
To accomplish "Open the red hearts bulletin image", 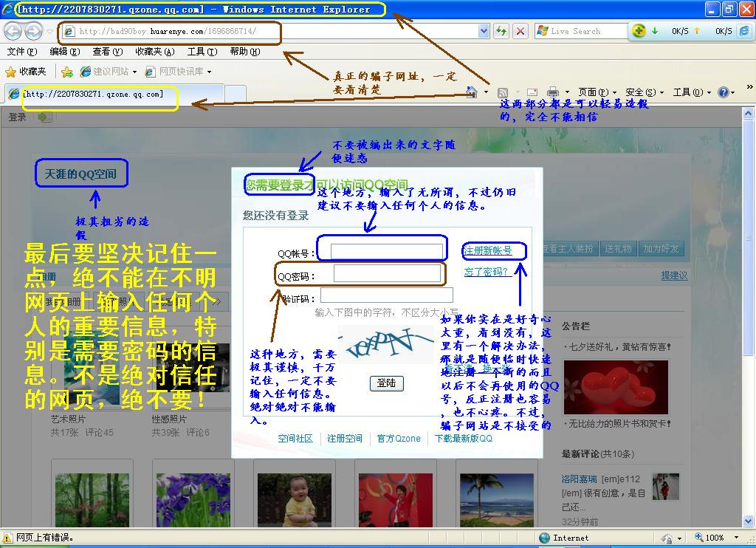I will (616, 387).
